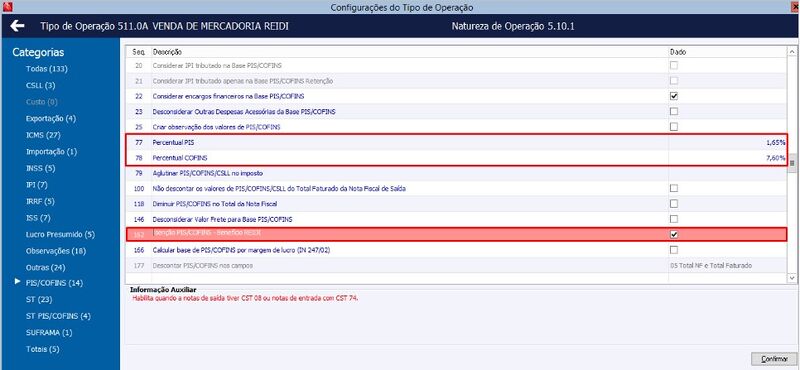Image resolution: width=800 pixels, height=370 pixels.
Task: Toggle IPI tributado apenas na Base Retenção checkbox
Action: coord(674,81)
